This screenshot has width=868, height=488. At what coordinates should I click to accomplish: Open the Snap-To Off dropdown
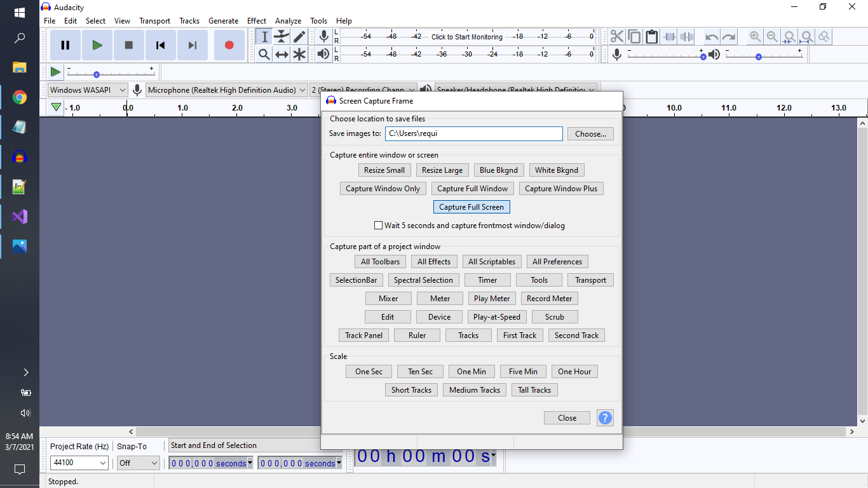coord(138,463)
